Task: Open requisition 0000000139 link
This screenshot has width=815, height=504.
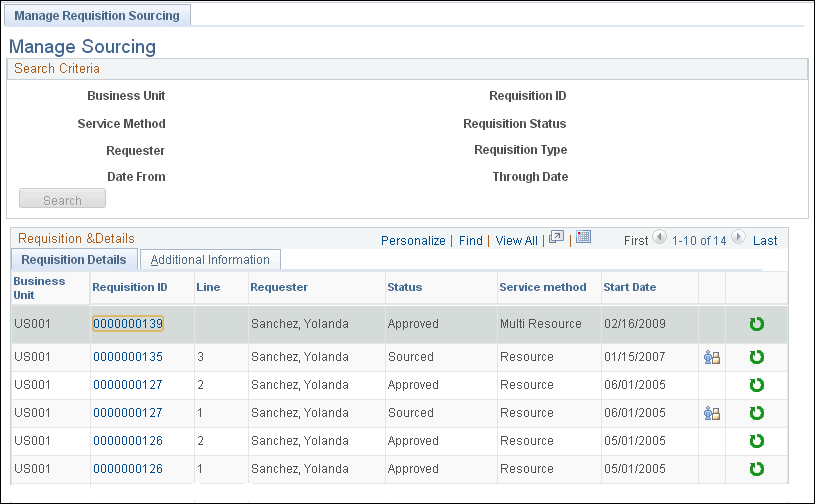Action: 128,324
